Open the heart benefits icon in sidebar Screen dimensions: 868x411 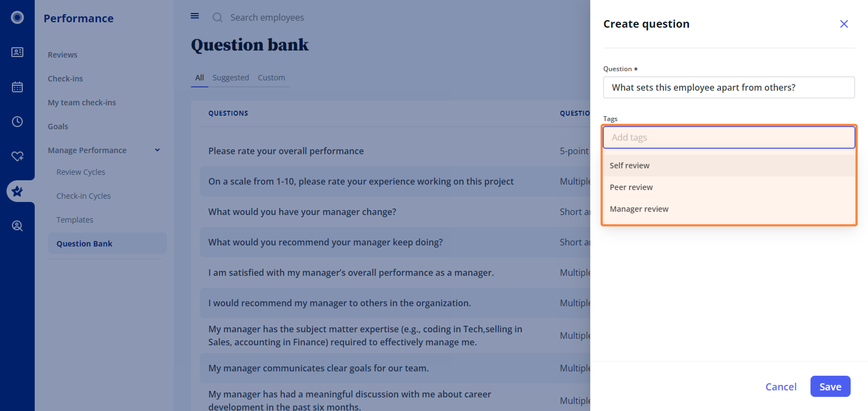(x=17, y=156)
